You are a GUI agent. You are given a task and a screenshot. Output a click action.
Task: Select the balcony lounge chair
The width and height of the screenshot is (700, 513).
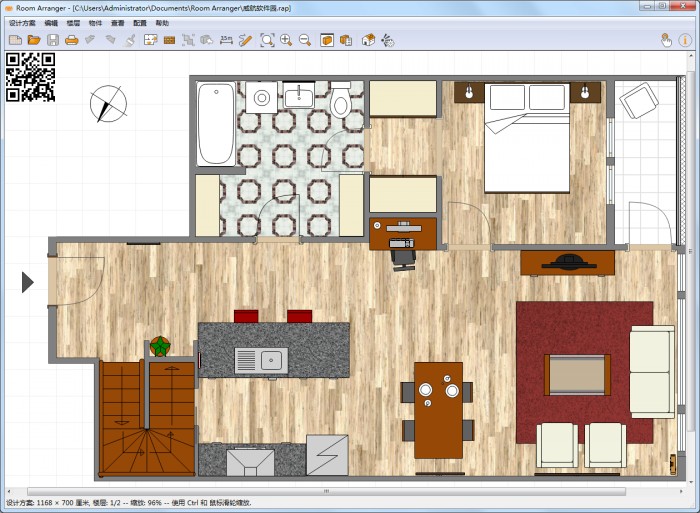(639, 100)
